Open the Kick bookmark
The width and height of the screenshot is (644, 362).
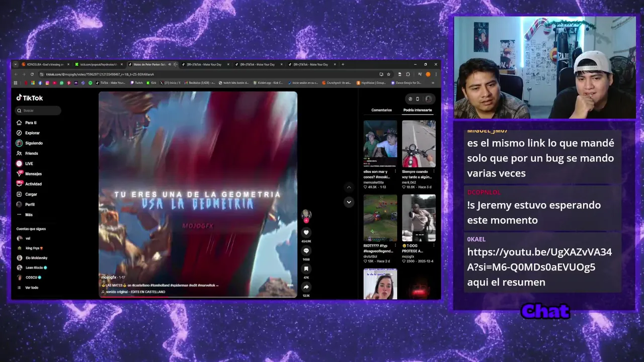click(151, 83)
